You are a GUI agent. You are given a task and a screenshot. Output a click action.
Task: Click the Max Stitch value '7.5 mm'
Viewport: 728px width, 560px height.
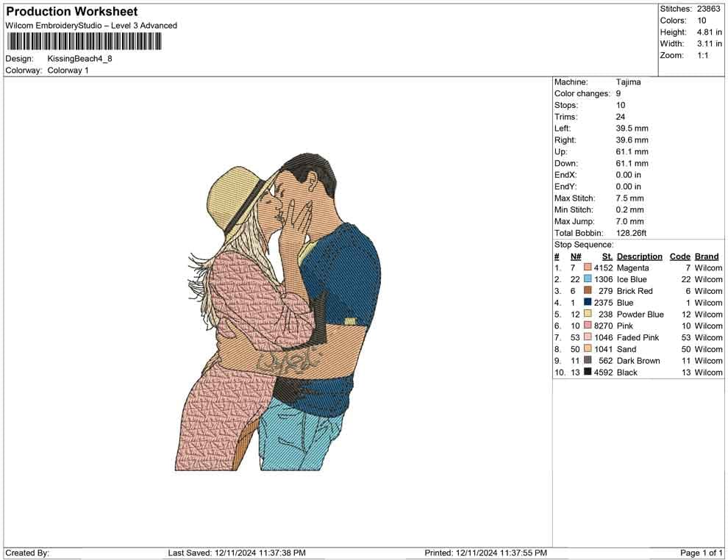click(x=630, y=198)
